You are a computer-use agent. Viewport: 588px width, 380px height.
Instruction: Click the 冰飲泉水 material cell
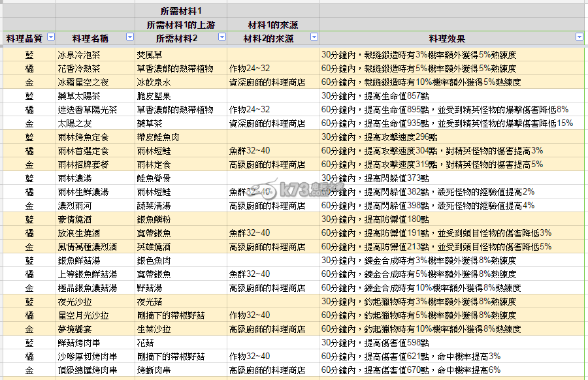tap(154, 83)
